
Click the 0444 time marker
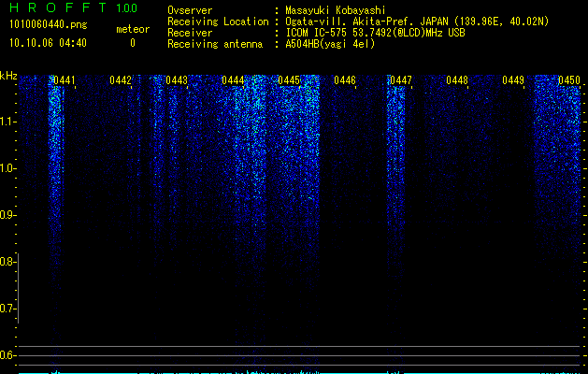pyautogui.click(x=233, y=80)
